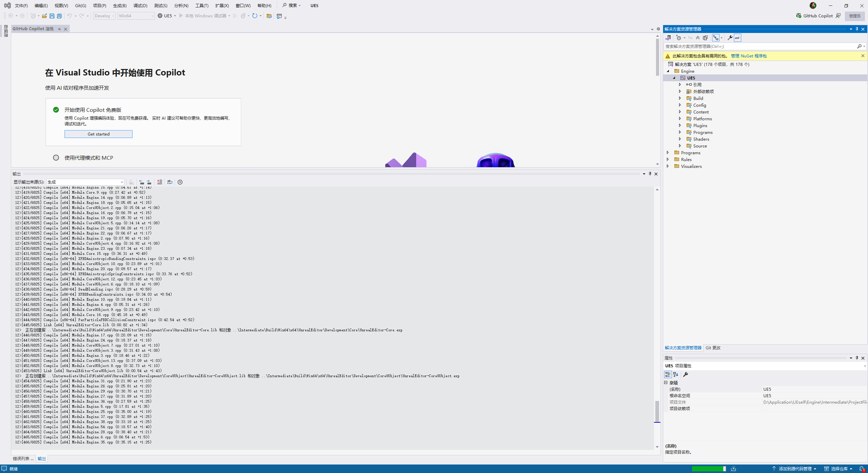Screen dimensions: 868x473
Task: Pin the Output panel
Action: click(x=650, y=174)
